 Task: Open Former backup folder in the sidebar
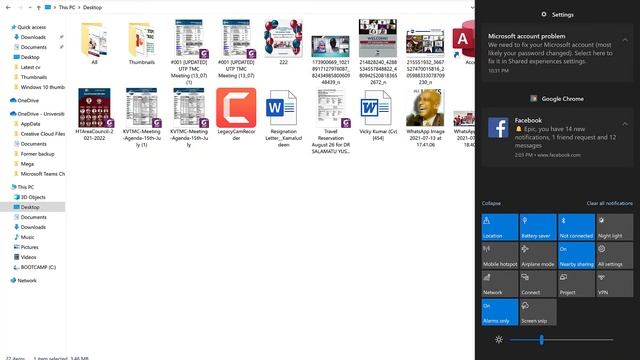[37, 154]
